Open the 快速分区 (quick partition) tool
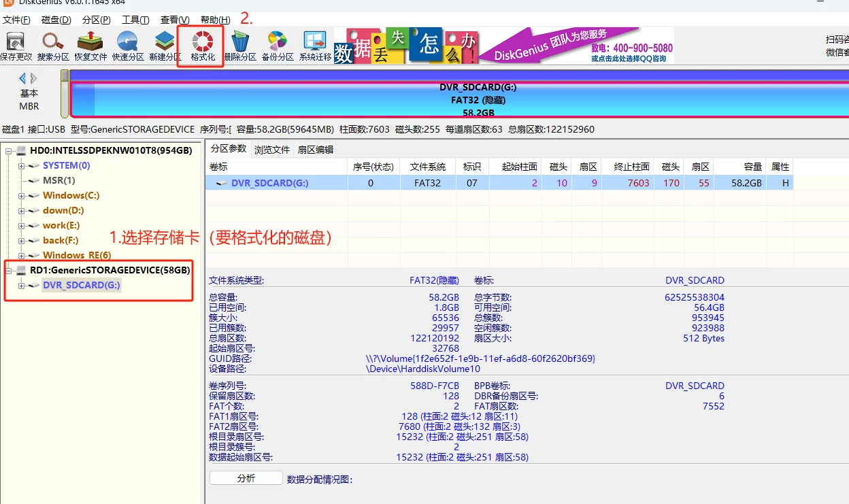Viewport: 849px width, 504px height. point(128,46)
